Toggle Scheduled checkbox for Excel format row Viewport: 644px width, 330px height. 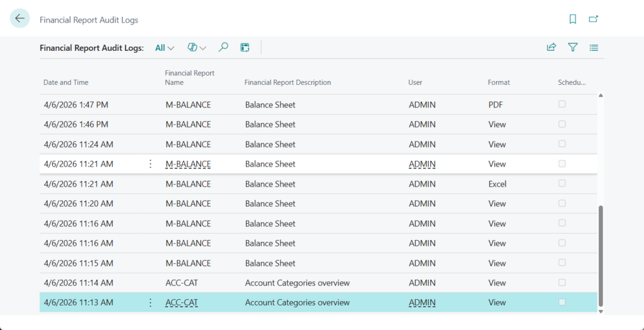(562, 184)
